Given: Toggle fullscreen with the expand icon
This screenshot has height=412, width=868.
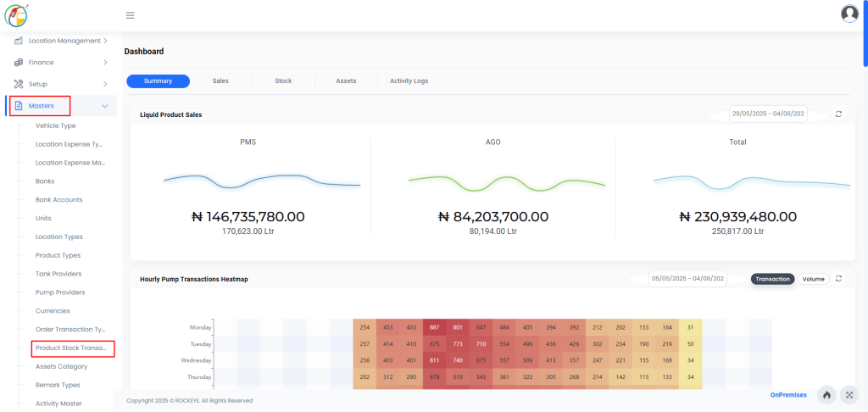Looking at the screenshot, I should pyautogui.click(x=850, y=395).
